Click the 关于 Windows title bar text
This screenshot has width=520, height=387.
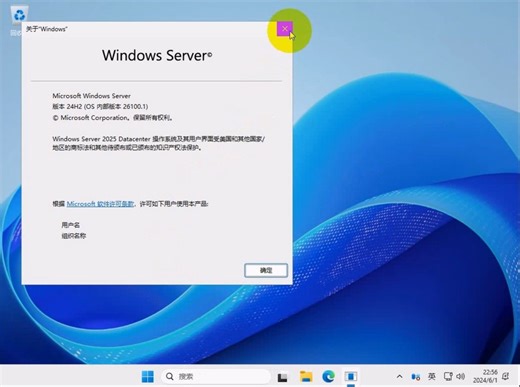point(46,29)
